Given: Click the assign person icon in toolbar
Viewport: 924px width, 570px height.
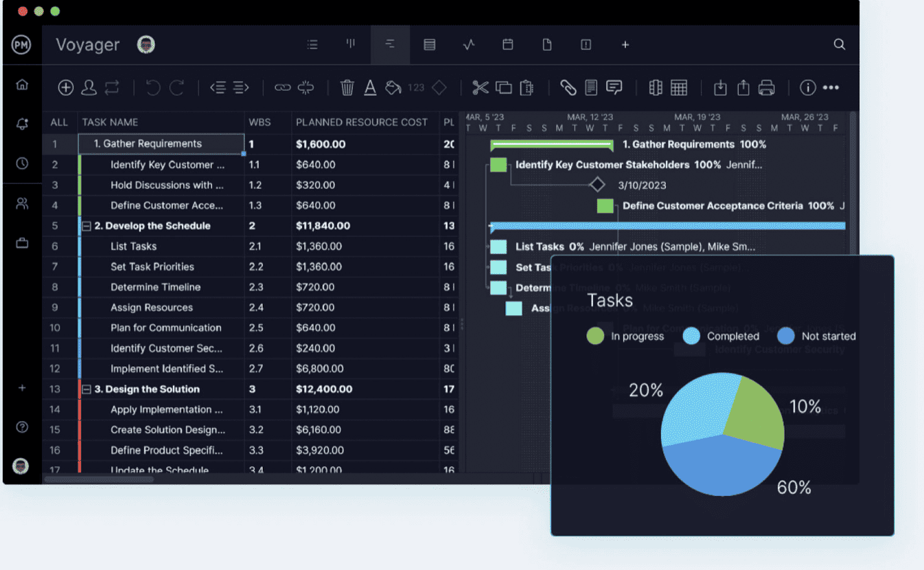Looking at the screenshot, I should pos(89,87).
